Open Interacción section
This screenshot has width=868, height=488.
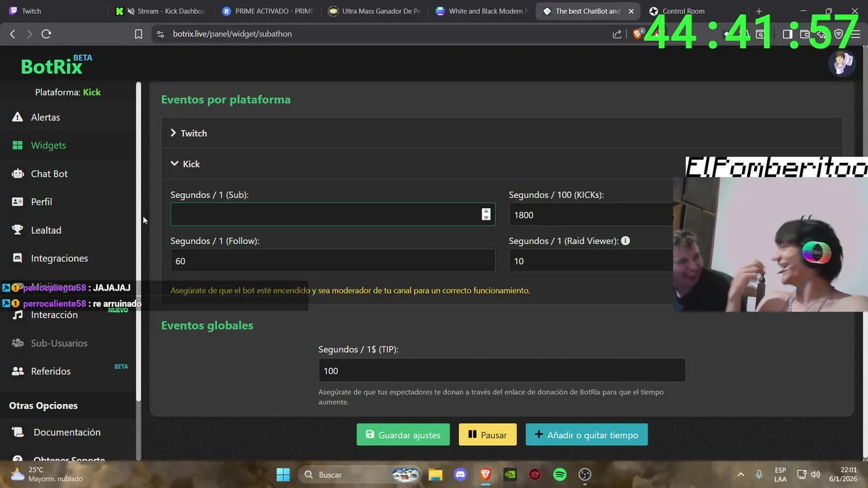tap(54, 315)
